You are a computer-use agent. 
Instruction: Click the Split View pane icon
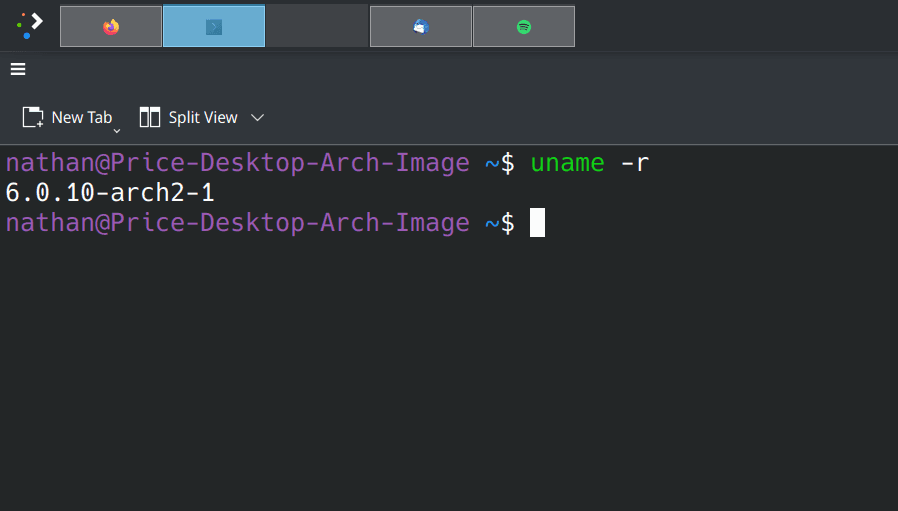click(150, 117)
